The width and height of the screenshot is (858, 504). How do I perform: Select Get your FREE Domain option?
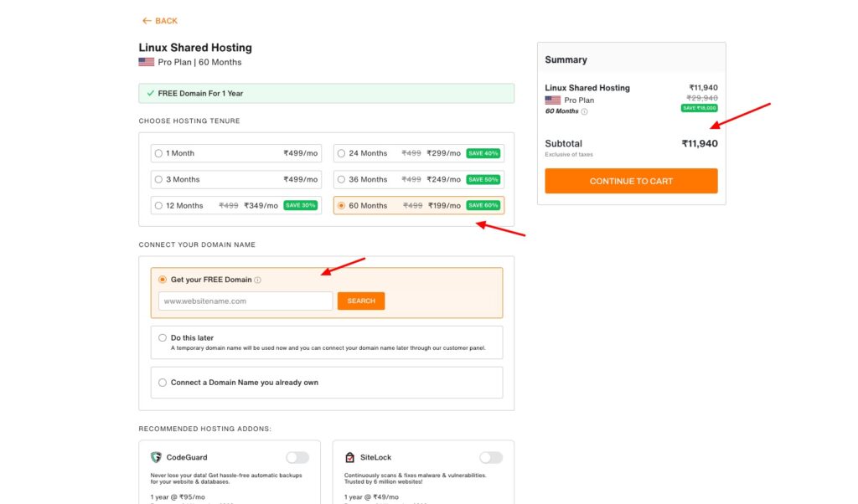pos(163,280)
